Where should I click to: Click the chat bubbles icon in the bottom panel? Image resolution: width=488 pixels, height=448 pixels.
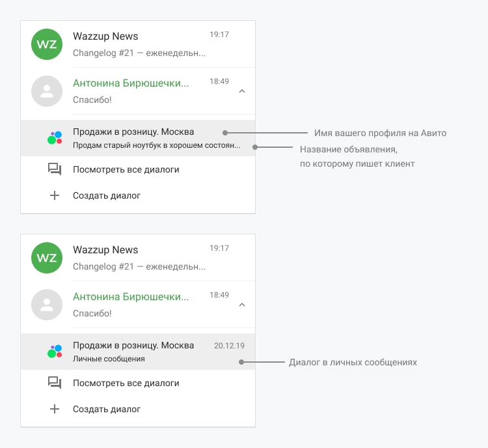point(55,383)
